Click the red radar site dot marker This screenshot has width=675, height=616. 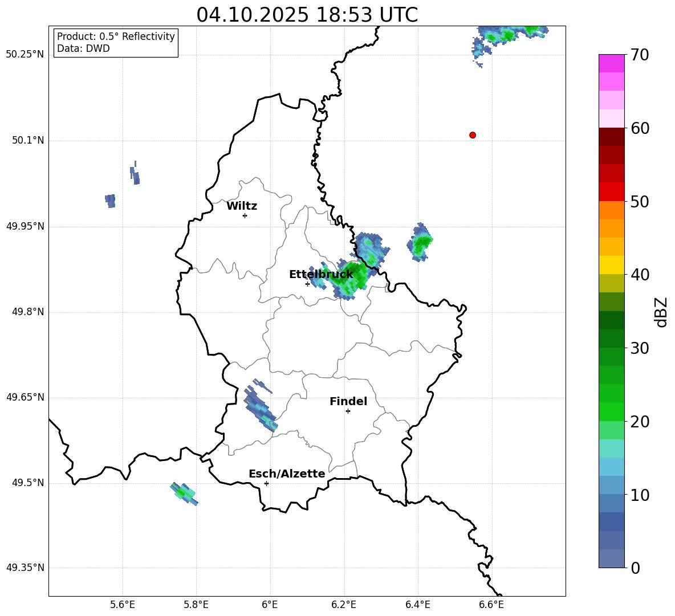point(473,135)
